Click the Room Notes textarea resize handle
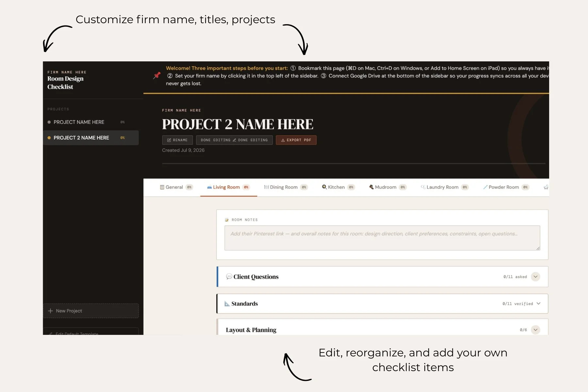588x392 pixels. [538, 248]
